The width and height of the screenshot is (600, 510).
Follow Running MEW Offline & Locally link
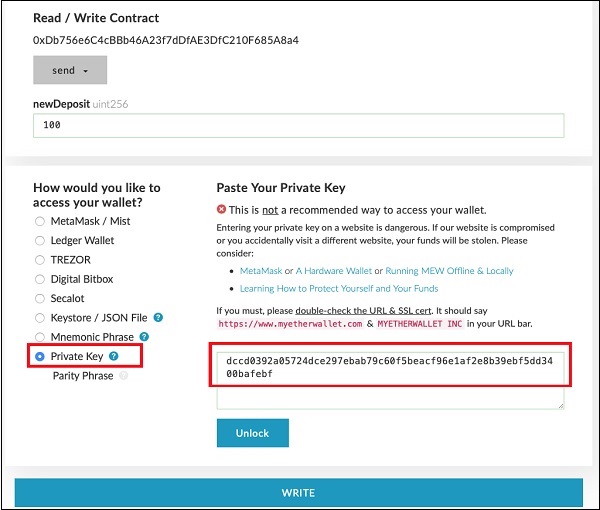[x=449, y=271]
